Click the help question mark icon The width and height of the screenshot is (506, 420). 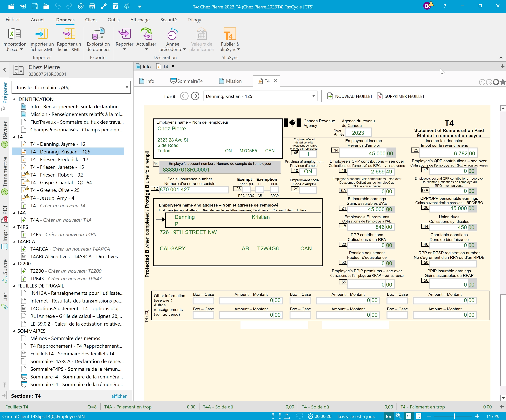445,6
